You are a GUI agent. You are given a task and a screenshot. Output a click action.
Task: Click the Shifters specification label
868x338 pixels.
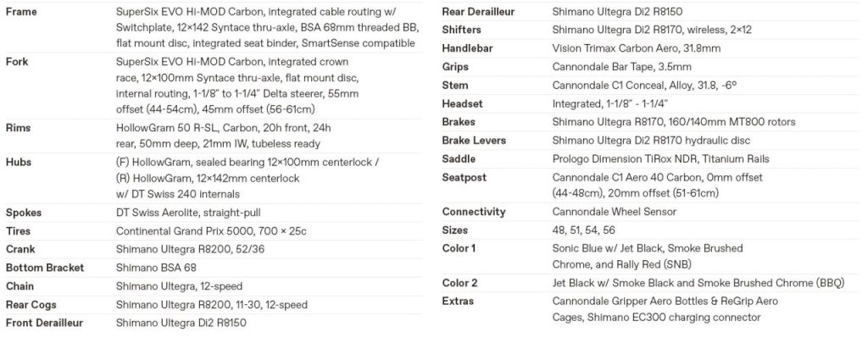pyautogui.click(x=462, y=30)
